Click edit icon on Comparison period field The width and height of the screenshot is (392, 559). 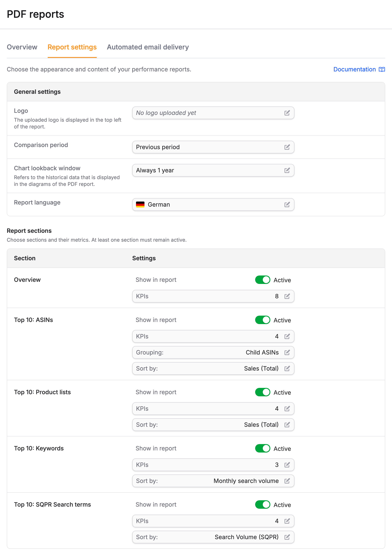pyautogui.click(x=287, y=147)
